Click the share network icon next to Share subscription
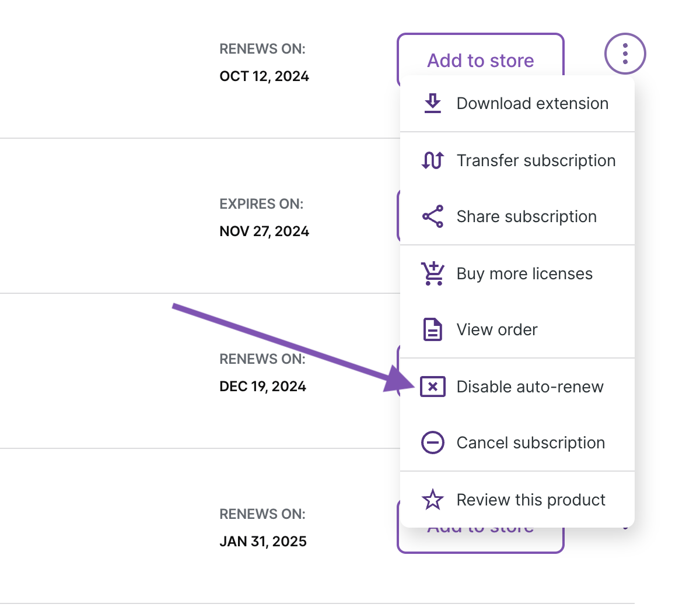The width and height of the screenshot is (700, 611). 432,216
